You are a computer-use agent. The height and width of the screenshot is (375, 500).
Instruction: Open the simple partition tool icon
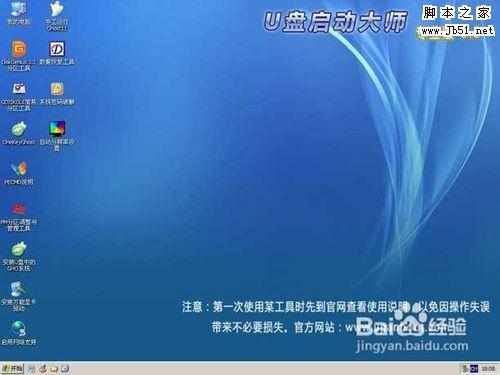coord(19,97)
